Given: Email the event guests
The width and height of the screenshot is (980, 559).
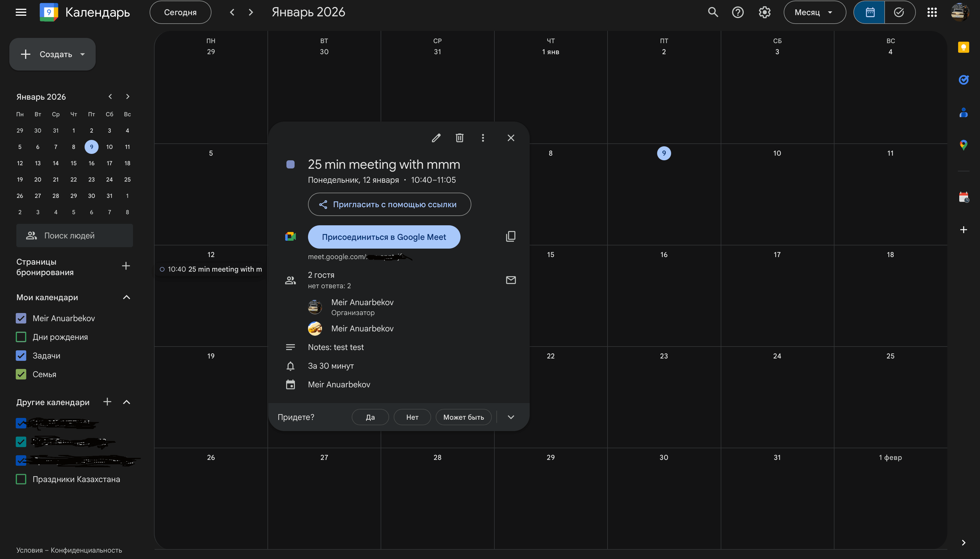Looking at the screenshot, I should point(510,280).
